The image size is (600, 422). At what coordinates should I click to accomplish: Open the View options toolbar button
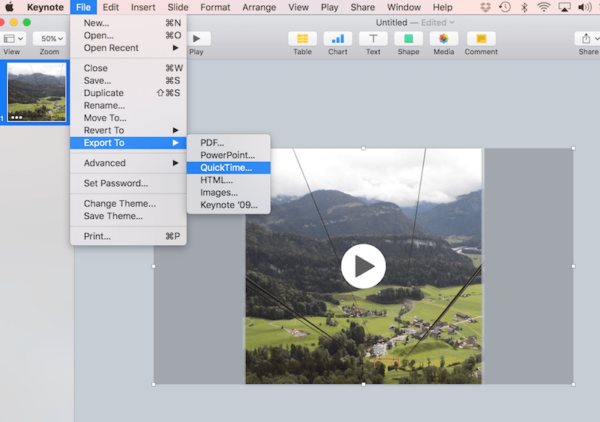(x=13, y=39)
